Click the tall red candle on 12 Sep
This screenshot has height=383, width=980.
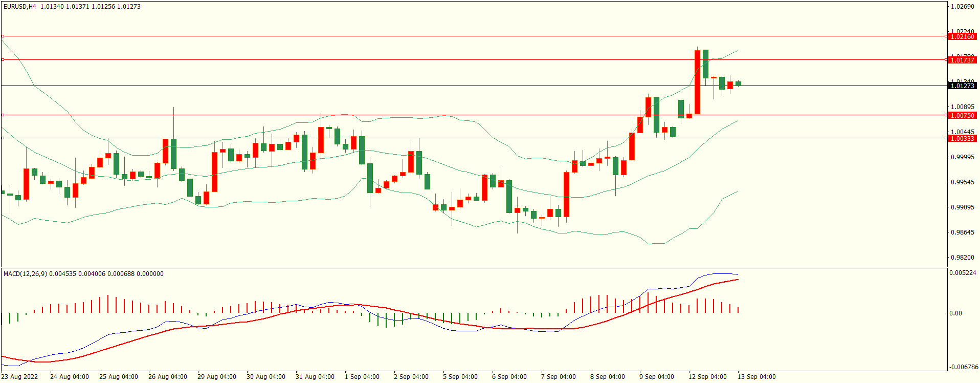coord(697,82)
